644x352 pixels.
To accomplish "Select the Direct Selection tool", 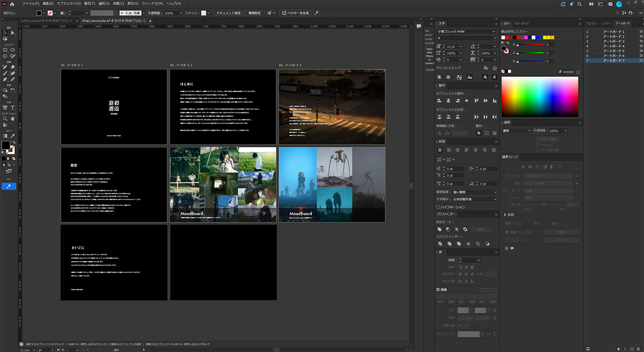I will [x=12, y=33].
